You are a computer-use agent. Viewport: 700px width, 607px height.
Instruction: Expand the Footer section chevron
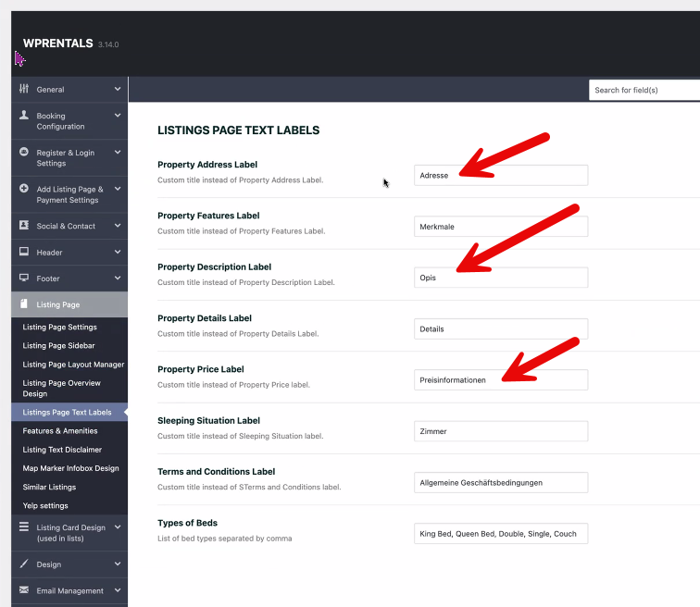(118, 278)
